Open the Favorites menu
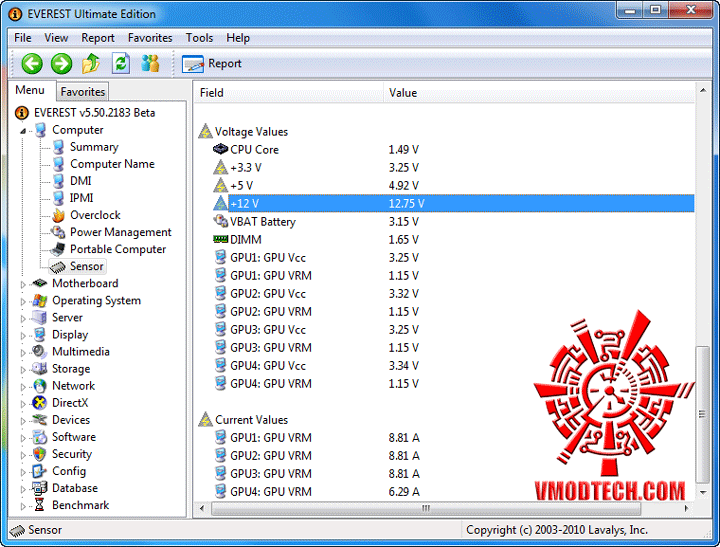The width and height of the screenshot is (720, 547). pyautogui.click(x=150, y=38)
